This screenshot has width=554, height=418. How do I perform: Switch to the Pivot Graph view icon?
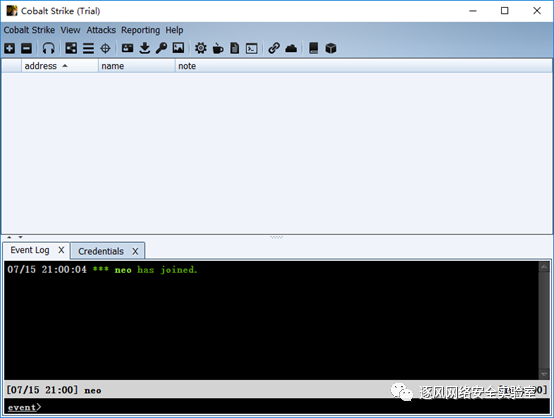pos(71,48)
